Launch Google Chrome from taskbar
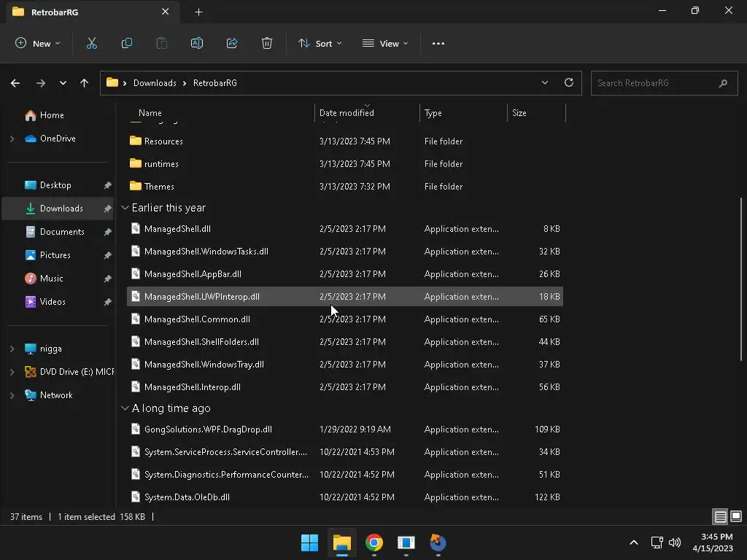The image size is (747, 560). [374, 542]
